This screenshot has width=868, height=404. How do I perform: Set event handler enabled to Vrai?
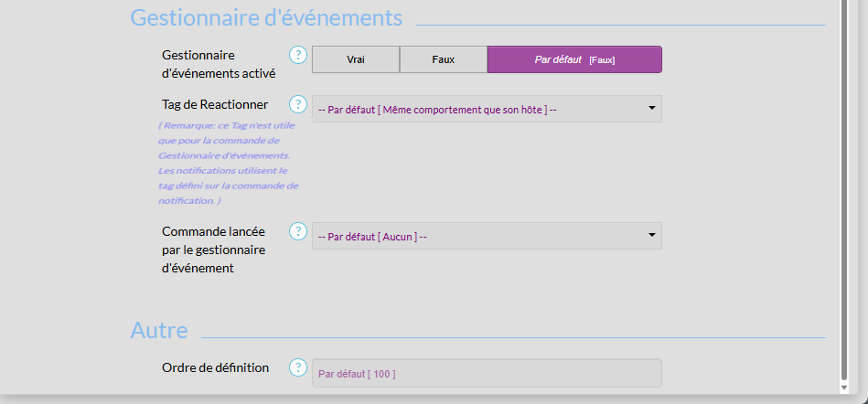point(356,59)
